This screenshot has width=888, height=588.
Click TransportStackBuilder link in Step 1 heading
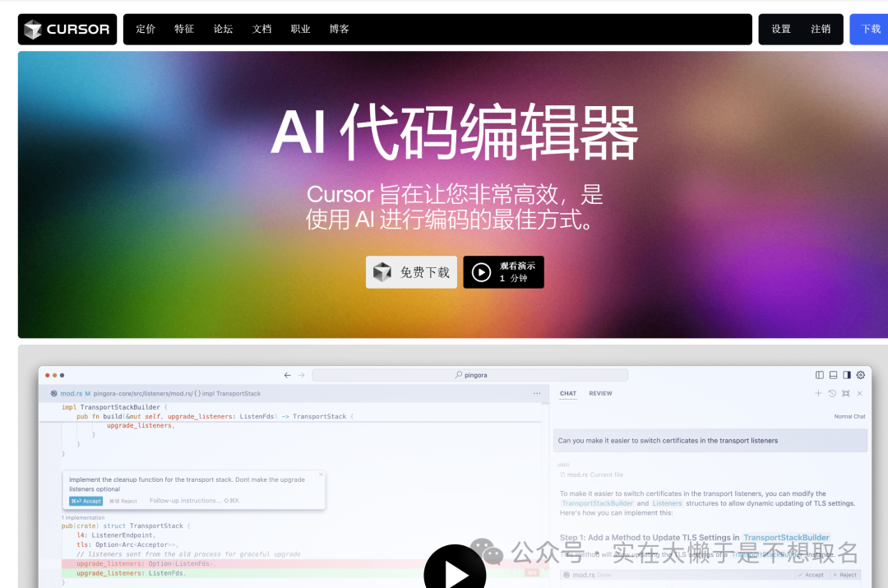[786, 537]
